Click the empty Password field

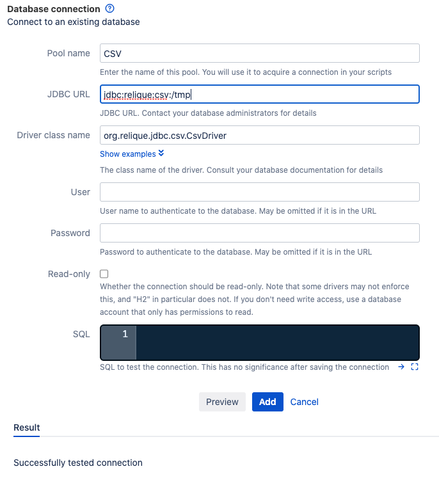tap(259, 233)
